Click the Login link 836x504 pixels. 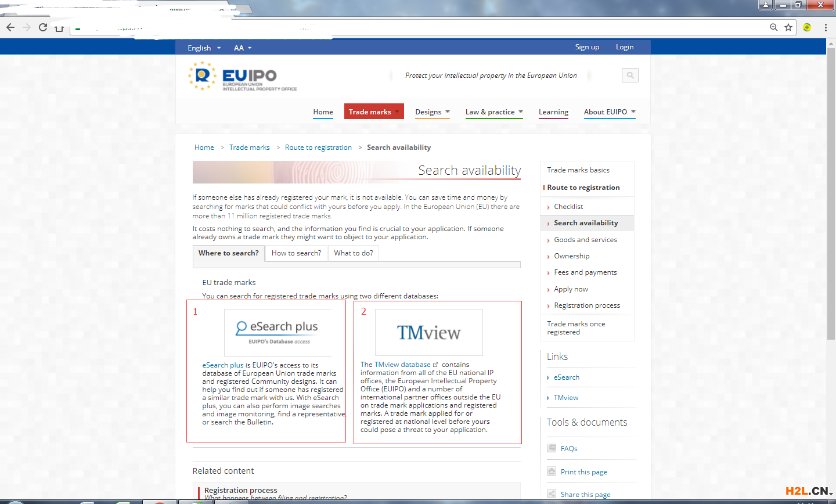(x=624, y=47)
